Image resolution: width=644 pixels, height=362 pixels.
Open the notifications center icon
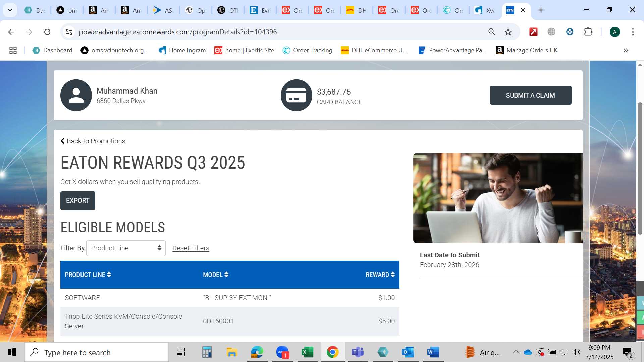628,352
